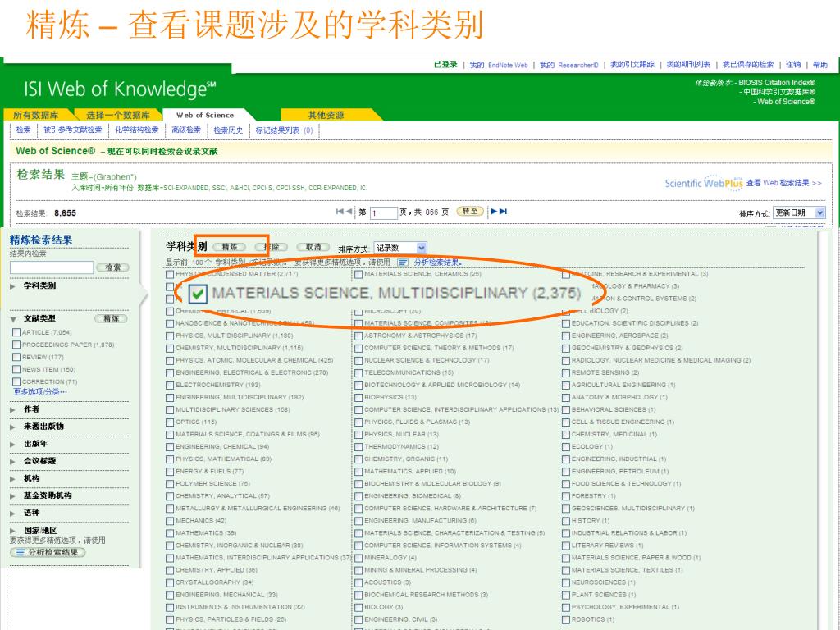Click 注销 logout link
Viewport: 840px width, 630px height.
(x=793, y=65)
